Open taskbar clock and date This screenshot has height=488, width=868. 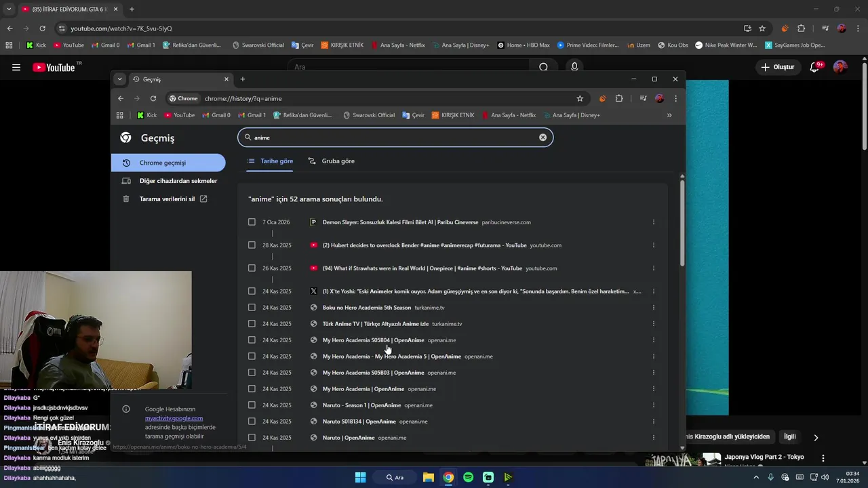pos(847,477)
